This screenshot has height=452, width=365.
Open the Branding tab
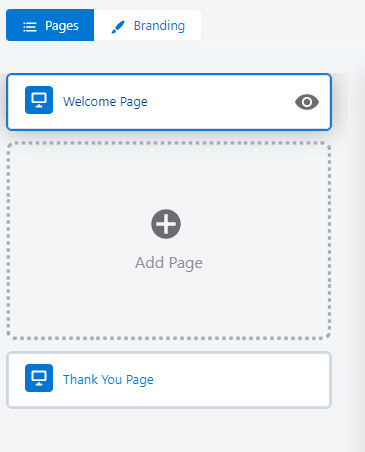click(x=147, y=25)
